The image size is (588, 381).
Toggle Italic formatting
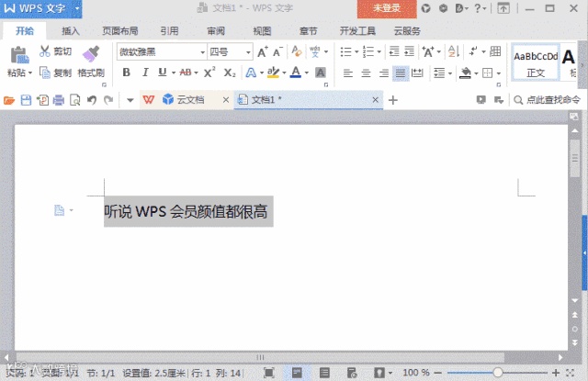click(145, 72)
